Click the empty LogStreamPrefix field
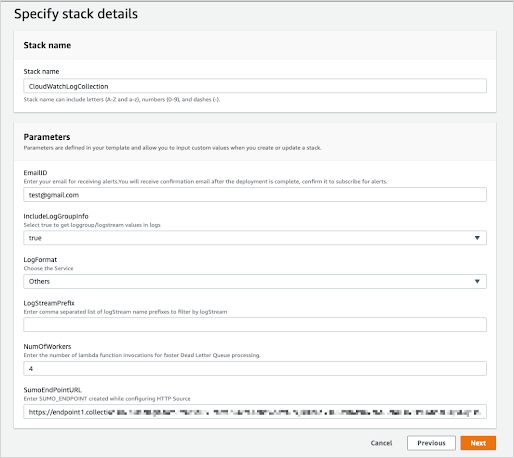The height and width of the screenshot is (458, 514). 255,325
